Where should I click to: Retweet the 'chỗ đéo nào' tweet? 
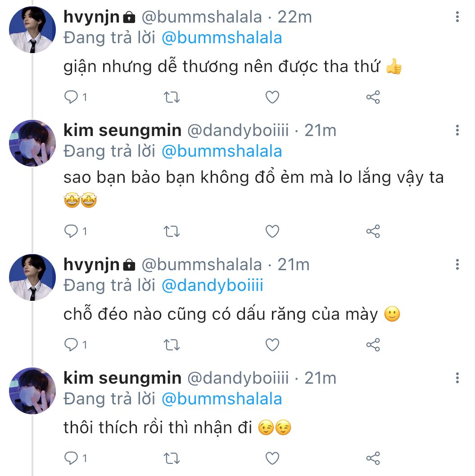[172, 345]
